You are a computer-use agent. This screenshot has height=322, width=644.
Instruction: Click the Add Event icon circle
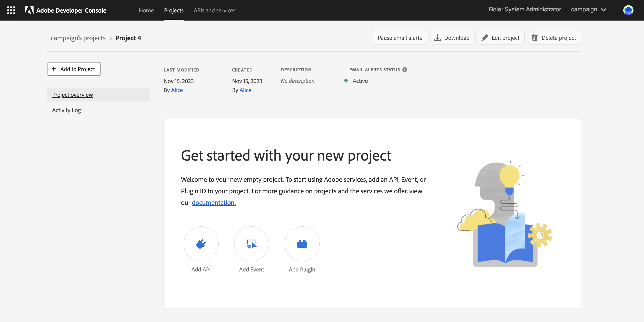click(251, 244)
